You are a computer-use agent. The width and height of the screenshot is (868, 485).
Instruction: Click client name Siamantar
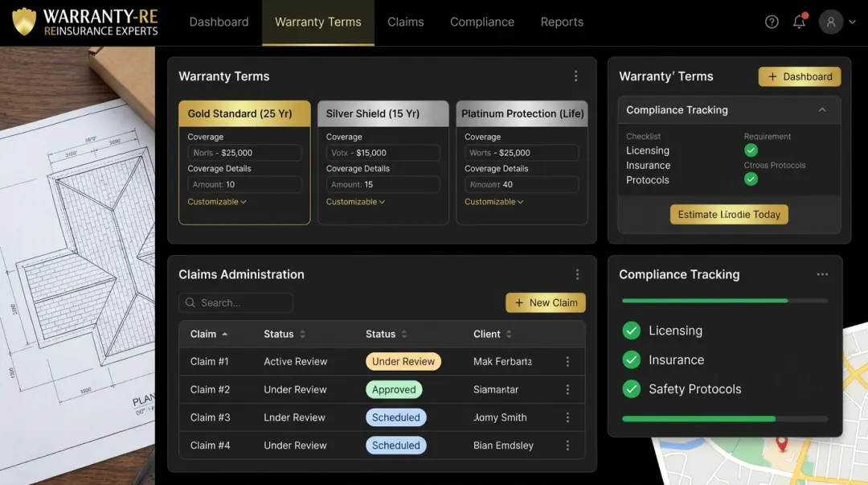(496, 389)
